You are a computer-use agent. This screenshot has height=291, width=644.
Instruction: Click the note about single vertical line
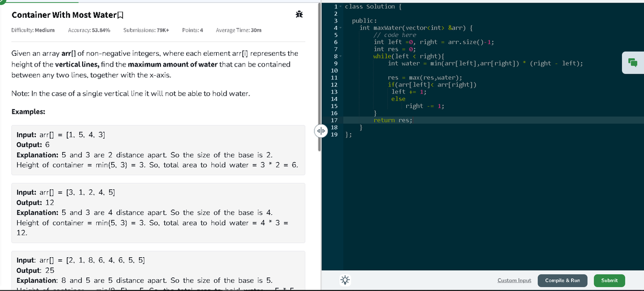click(130, 94)
